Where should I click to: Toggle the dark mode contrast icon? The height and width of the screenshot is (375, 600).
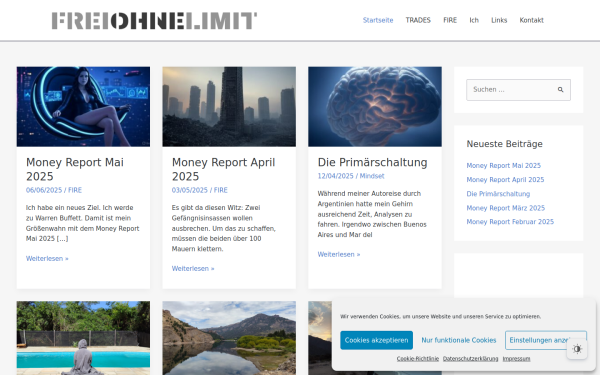coord(577,349)
